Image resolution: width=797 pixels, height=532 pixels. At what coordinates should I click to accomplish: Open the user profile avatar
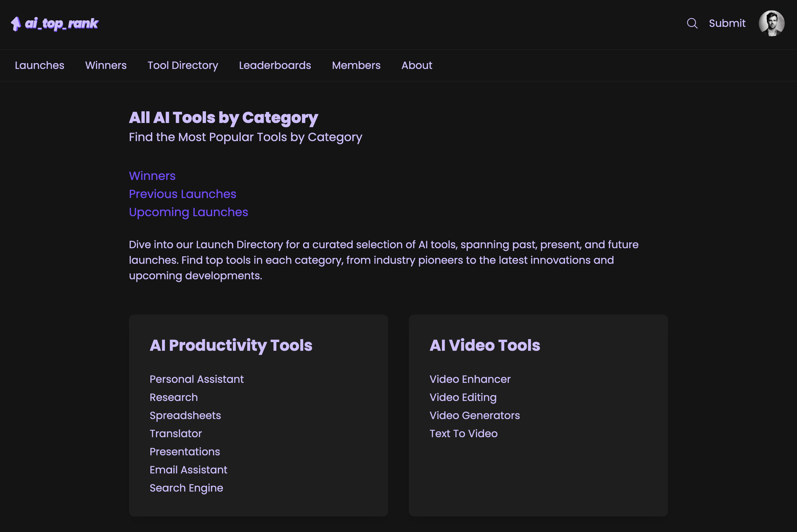click(x=771, y=23)
